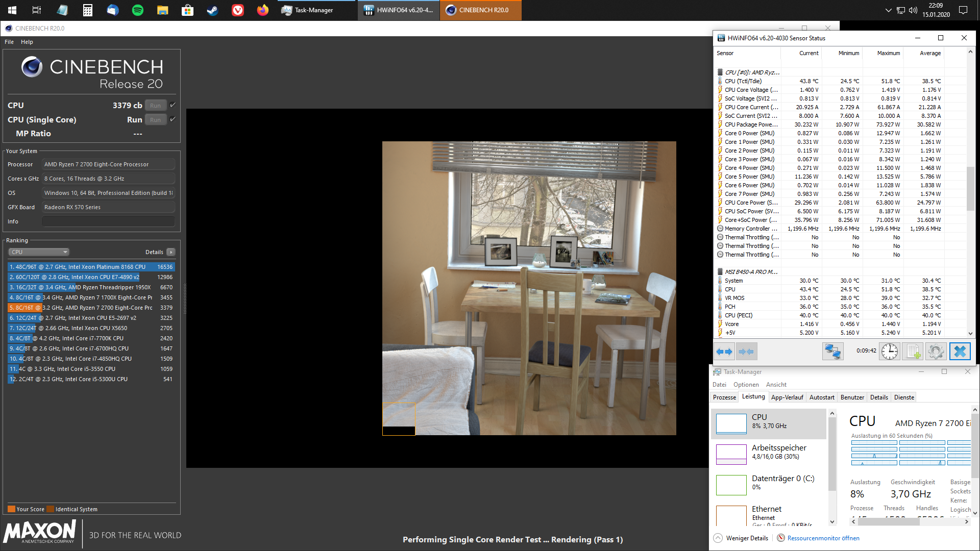This screenshot has height=551, width=980.
Task: Open HWiNFO sensor settings gear
Action: click(936, 352)
